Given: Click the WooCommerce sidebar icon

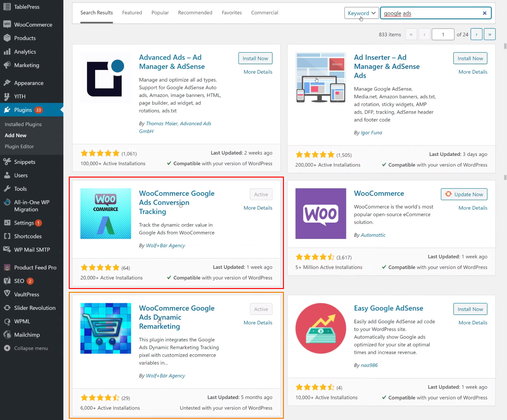Looking at the screenshot, I should click(7, 24).
